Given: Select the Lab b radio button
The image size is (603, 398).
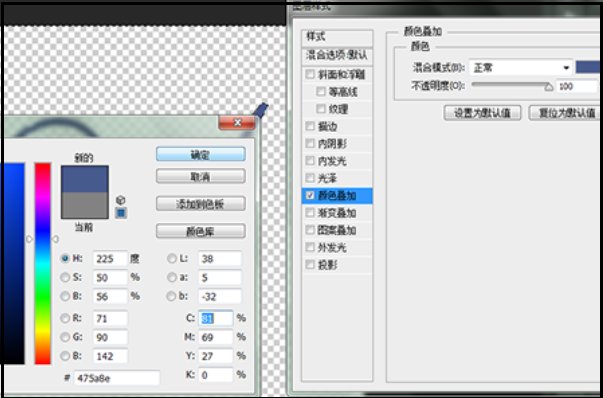Looking at the screenshot, I should [172, 296].
